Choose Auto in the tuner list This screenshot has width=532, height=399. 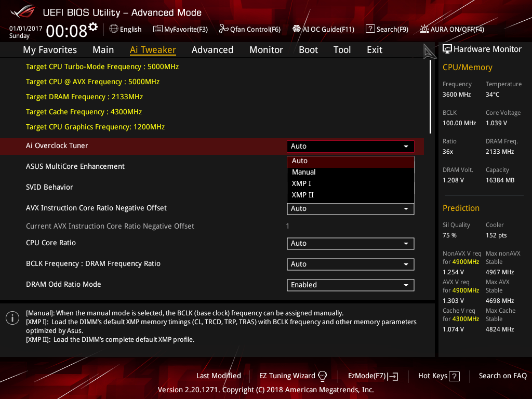[351, 161]
